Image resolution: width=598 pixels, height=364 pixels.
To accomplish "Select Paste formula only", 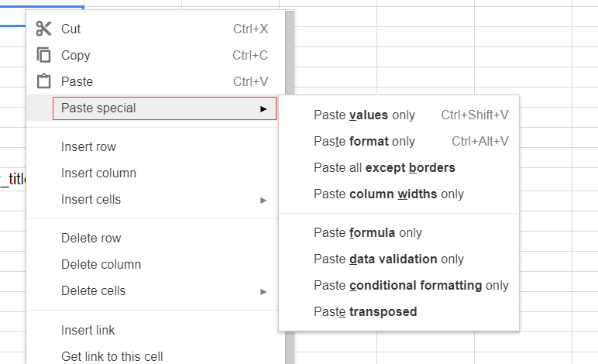I will (x=367, y=233).
